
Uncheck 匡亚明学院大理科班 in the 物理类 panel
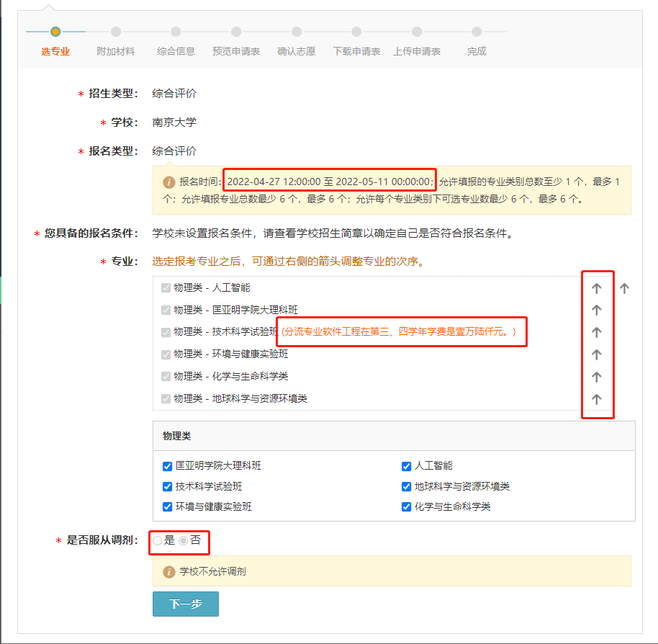pos(168,466)
